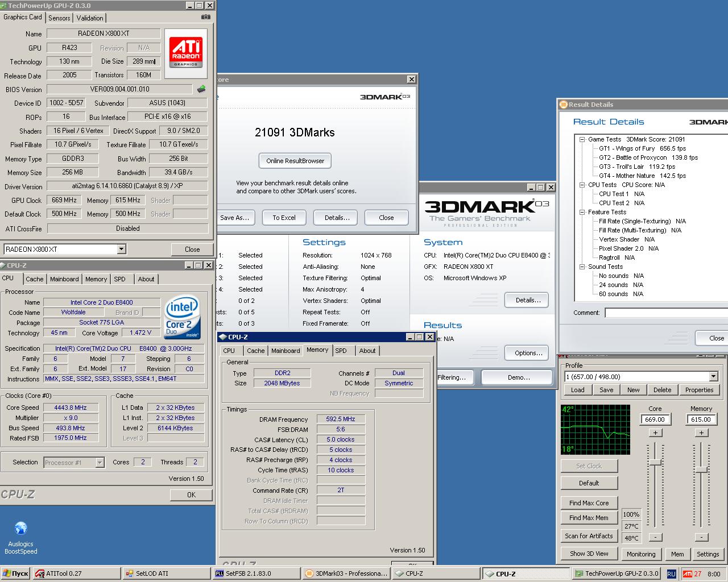This screenshot has width=728, height=582.
Task: Click OK in the CPU-Z processor window
Action: tap(191, 495)
